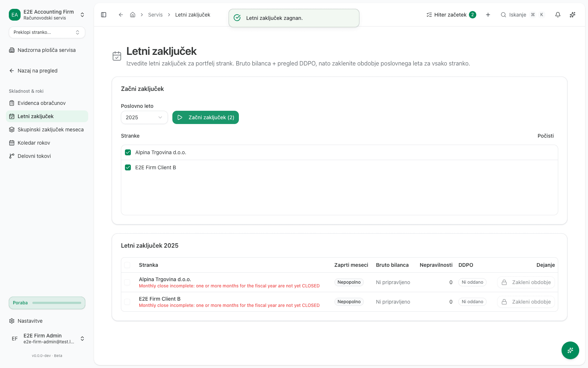This screenshot has width=588, height=368.
Task: Select Alpina Trgovina row in results table
Action: pos(127,282)
